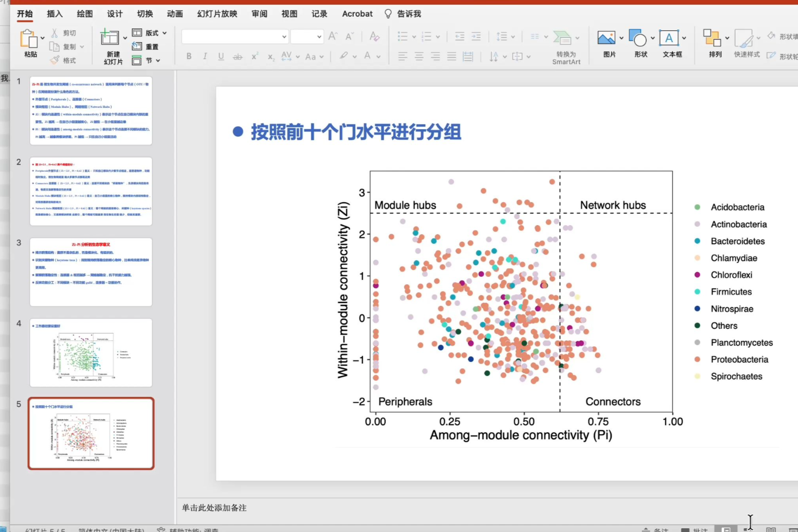This screenshot has height=532, width=798.
Task: Switch to the Insert (插入) tab
Action: point(54,14)
